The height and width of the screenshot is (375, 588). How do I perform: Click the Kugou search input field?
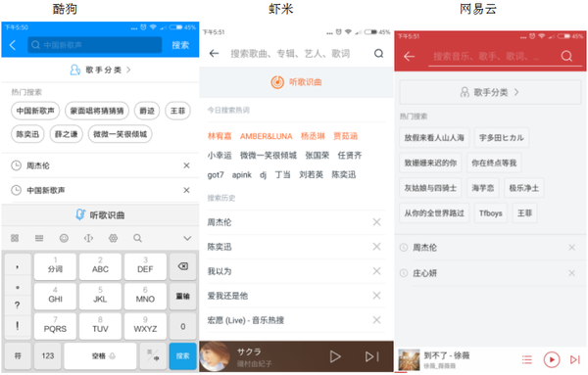click(94, 45)
